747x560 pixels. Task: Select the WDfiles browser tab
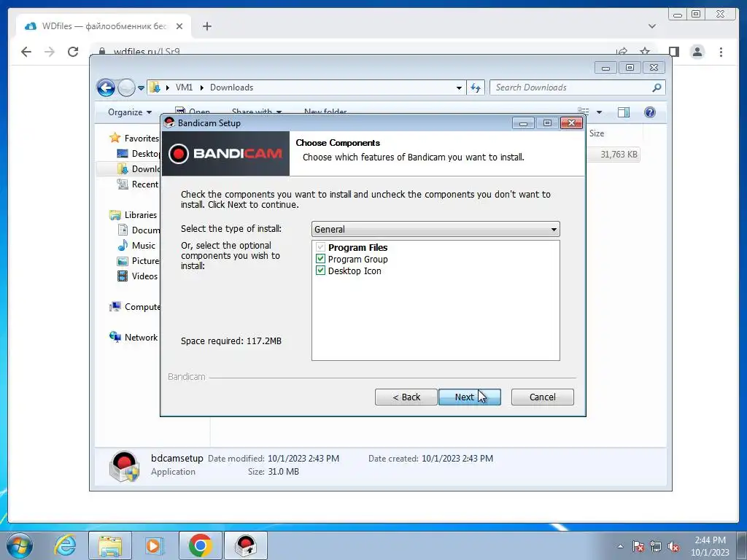tap(104, 26)
